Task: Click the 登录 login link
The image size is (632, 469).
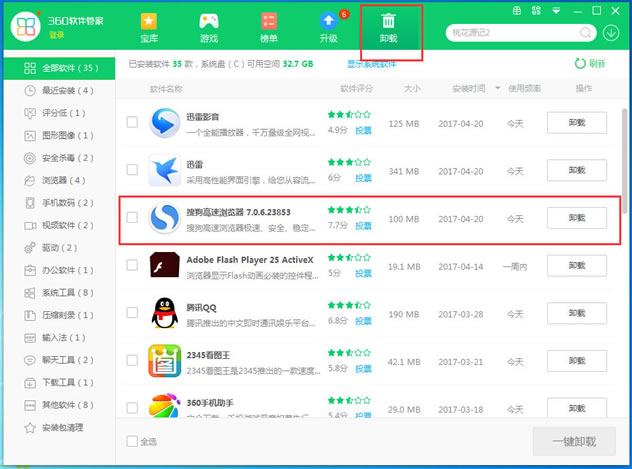Action: tap(57, 35)
